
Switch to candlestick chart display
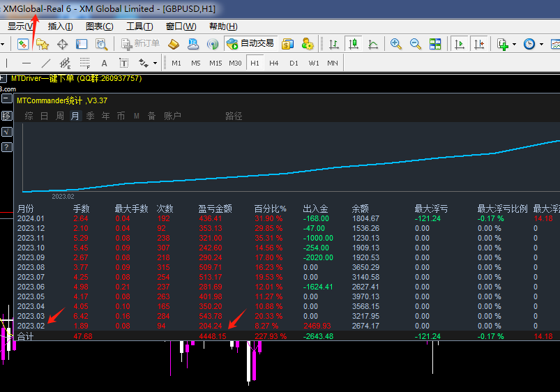(x=354, y=44)
